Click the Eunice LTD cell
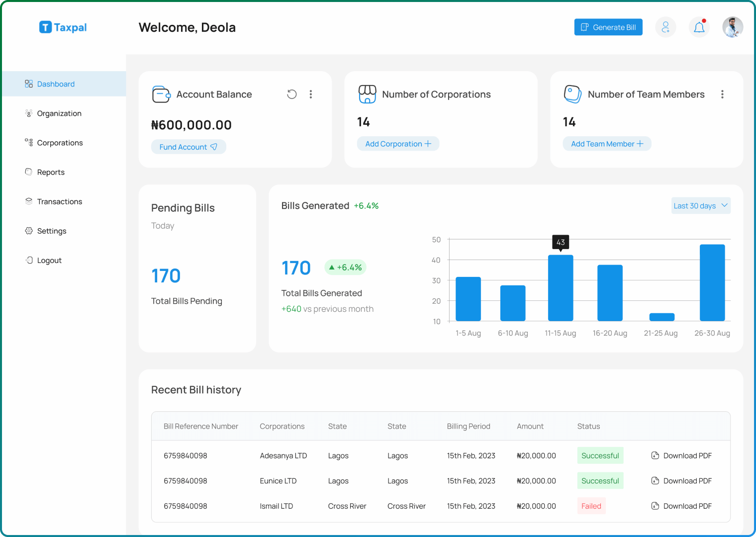Viewport: 756px width, 537px height. pos(278,481)
